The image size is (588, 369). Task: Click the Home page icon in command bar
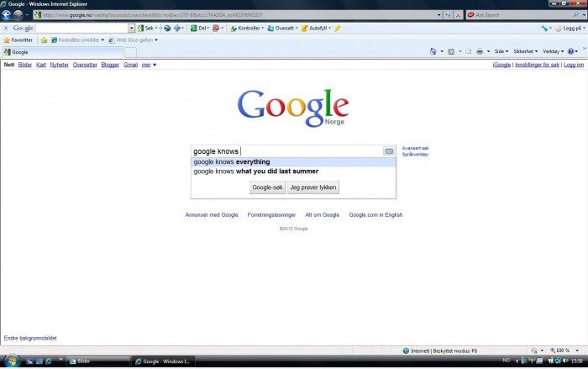click(x=433, y=51)
